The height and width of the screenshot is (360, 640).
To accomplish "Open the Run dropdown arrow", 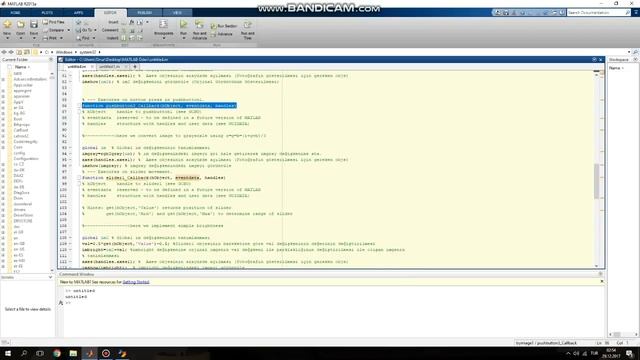I will click(183, 38).
